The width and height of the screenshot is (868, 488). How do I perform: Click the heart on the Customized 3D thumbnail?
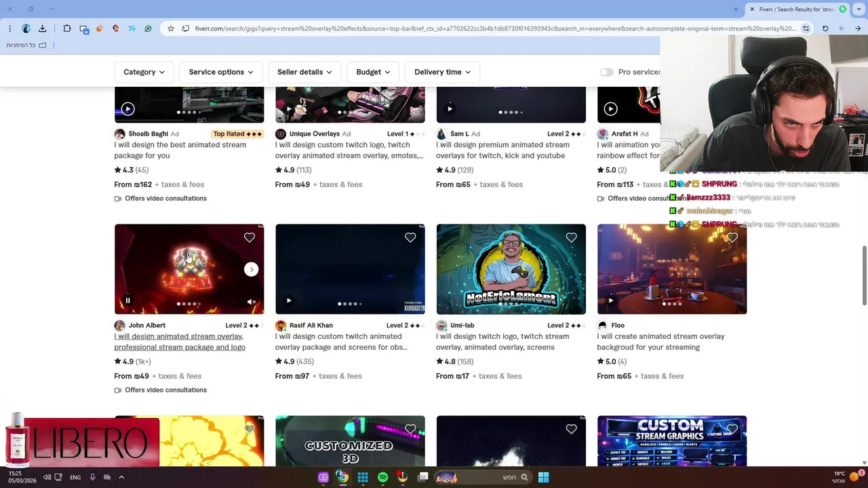pos(410,429)
